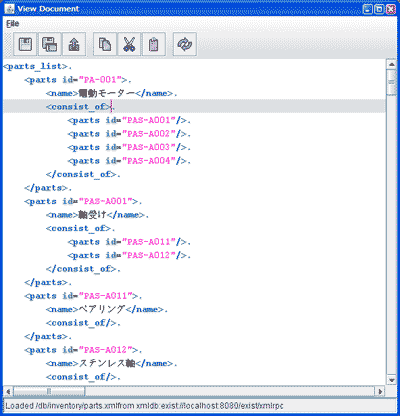
Task: Click the Cut scissors icon
Action: (x=129, y=44)
